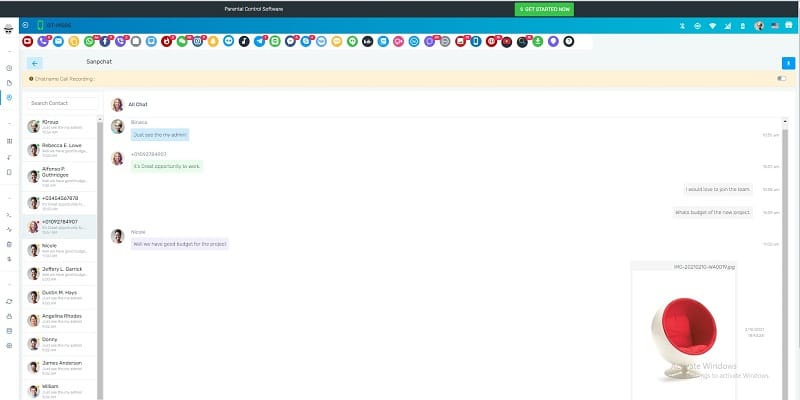
Task: Open the dollar sign icon in left sidebar
Action: (9, 259)
